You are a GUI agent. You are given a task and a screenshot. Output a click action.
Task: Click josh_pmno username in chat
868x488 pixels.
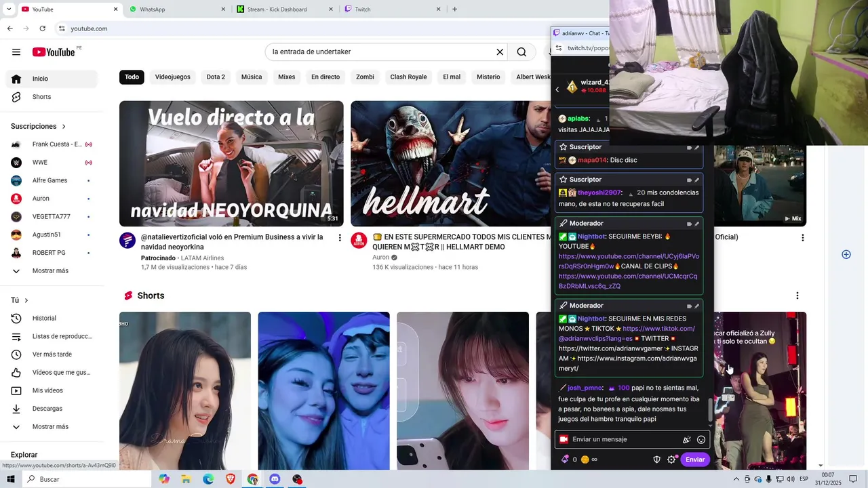(585, 388)
